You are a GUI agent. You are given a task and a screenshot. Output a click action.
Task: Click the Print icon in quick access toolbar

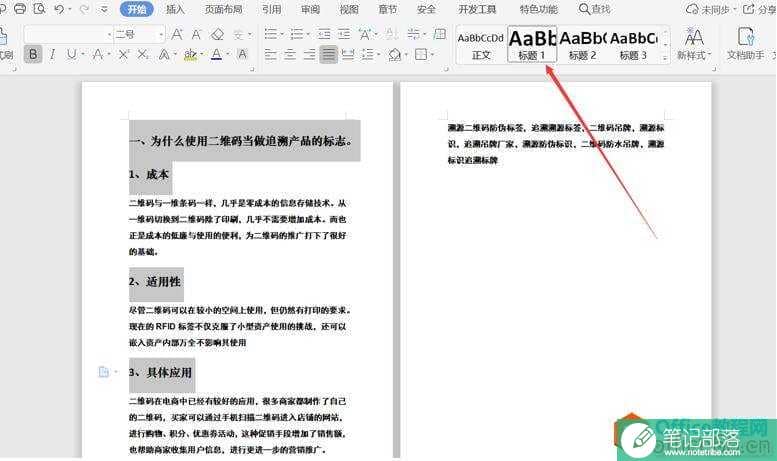tap(20, 8)
